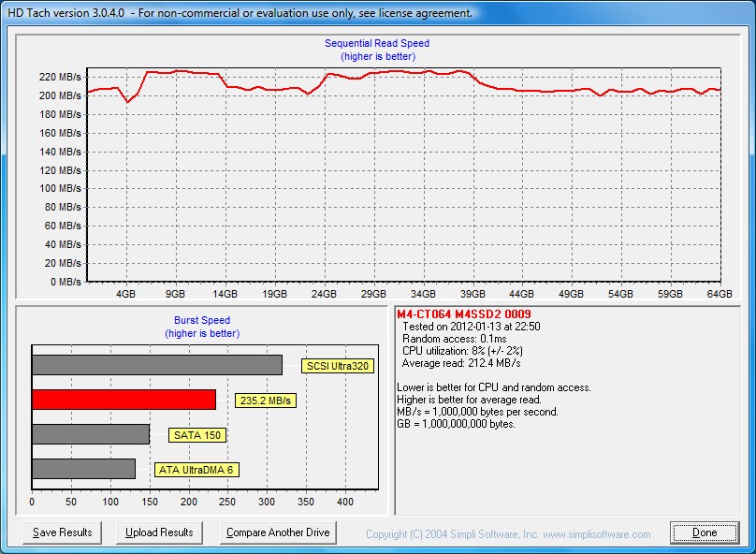This screenshot has height=554, width=756.
Task: Click the SCSI Ultra320 yellow label
Action: 338,366
